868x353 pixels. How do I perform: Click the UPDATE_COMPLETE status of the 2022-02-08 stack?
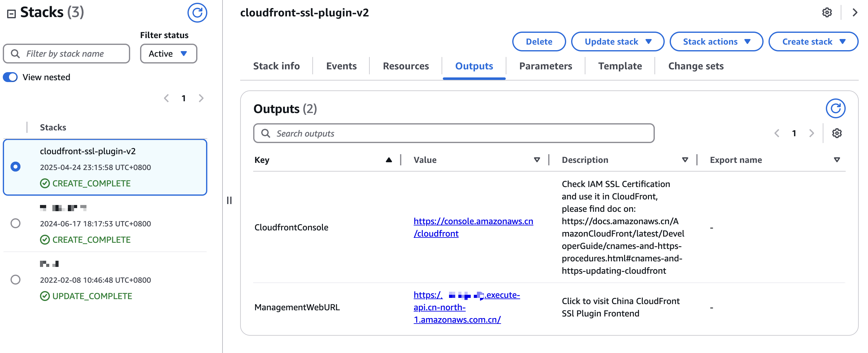(x=86, y=296)
